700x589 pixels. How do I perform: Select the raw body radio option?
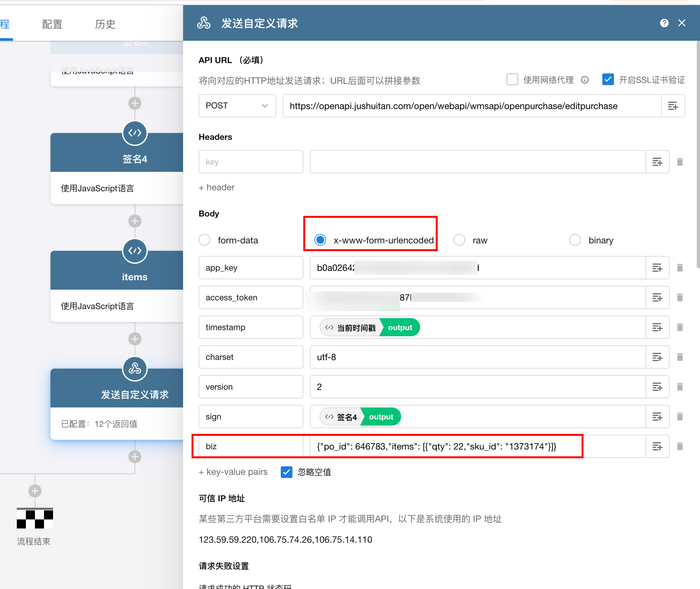tap(459, 240)
